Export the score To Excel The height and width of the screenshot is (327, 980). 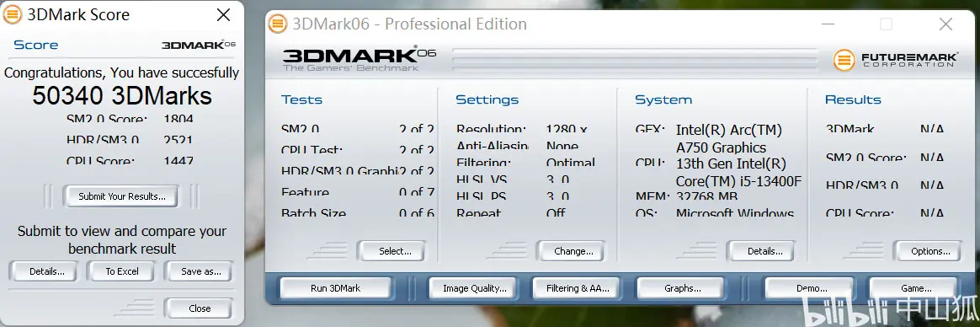pos(121,271)
